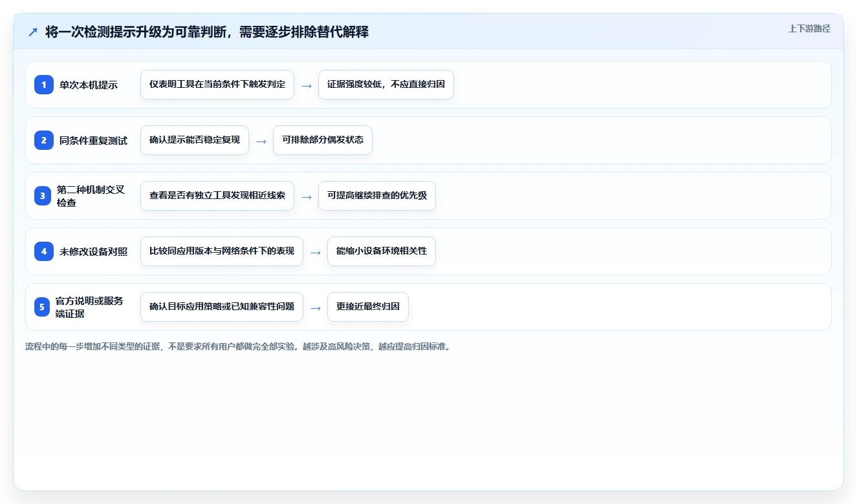This screenshot has width=857, height=504.
Task: Click the 可排除部分偶发状态 box
Action: pos(323,140)
